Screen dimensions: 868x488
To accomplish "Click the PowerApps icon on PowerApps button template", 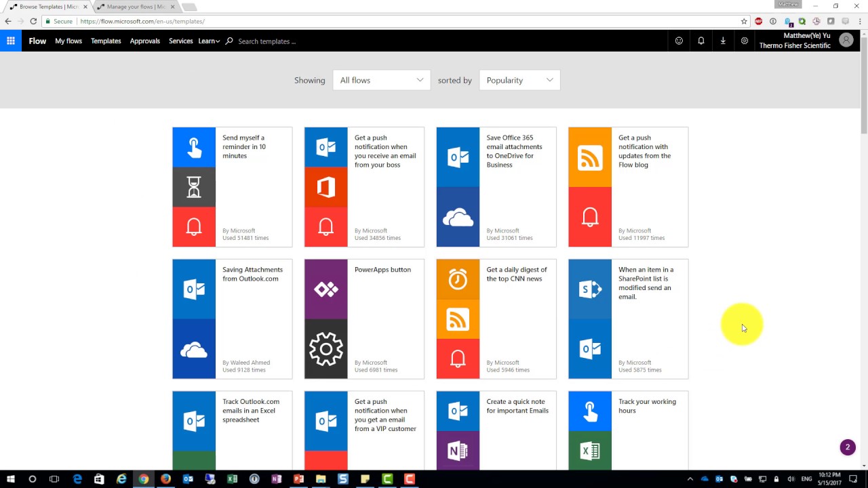I will coord(326,289).
